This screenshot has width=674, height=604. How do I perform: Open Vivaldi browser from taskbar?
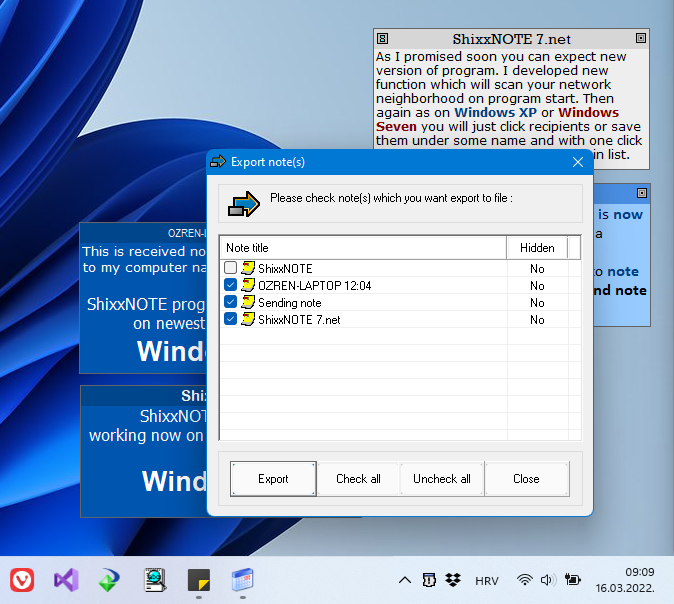tap(22, 580)
